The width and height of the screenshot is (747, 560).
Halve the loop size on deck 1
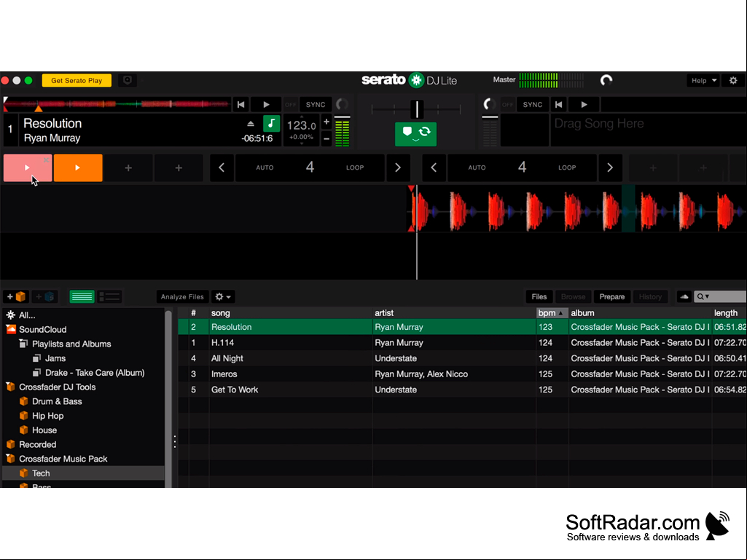[222, 167]
